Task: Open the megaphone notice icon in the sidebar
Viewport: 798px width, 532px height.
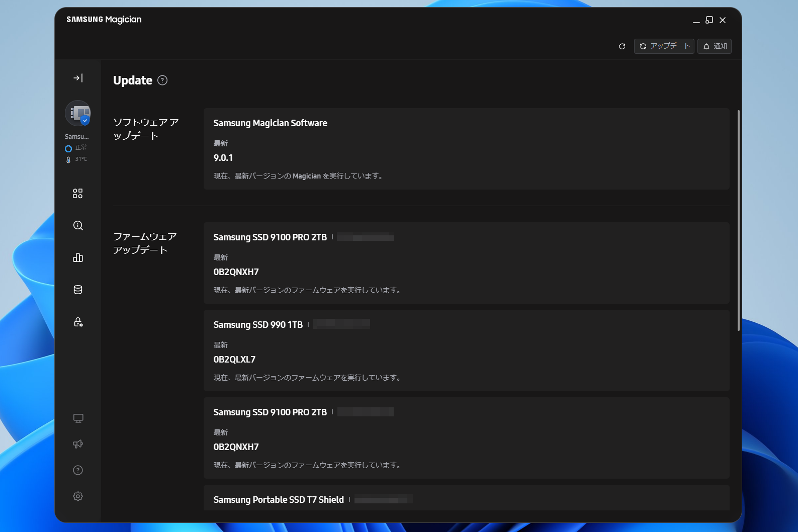Action: click(x=78, y=444)
